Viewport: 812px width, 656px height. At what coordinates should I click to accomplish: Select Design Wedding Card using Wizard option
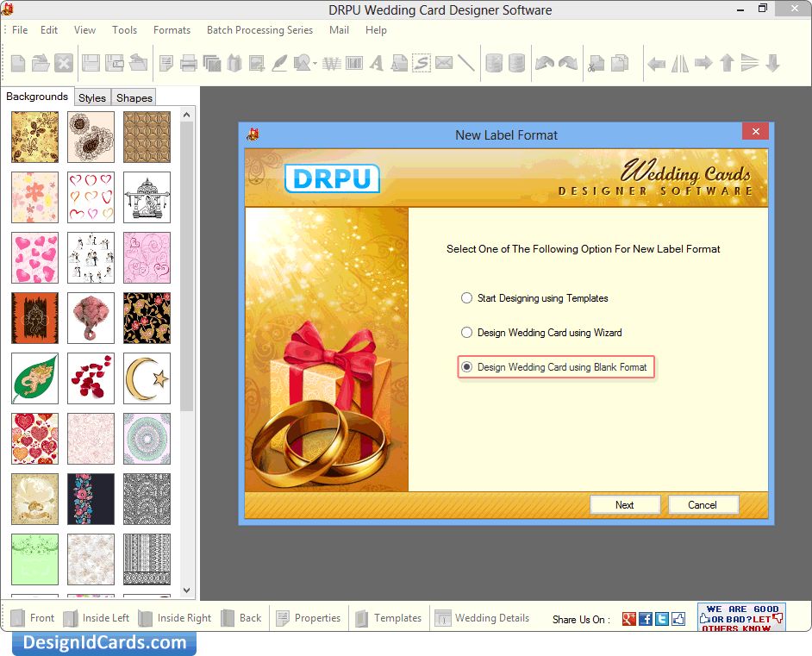[x=466, y=333]
